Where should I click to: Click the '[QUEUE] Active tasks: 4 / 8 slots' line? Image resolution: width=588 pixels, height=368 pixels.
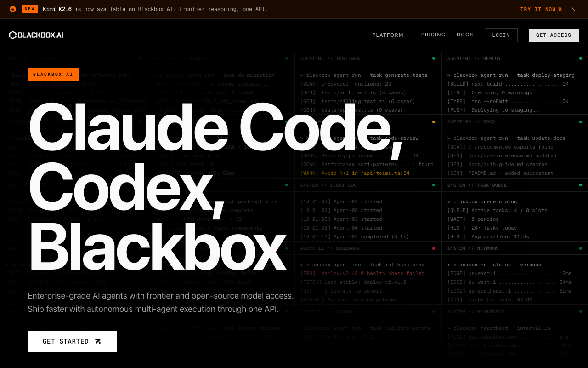497,211
